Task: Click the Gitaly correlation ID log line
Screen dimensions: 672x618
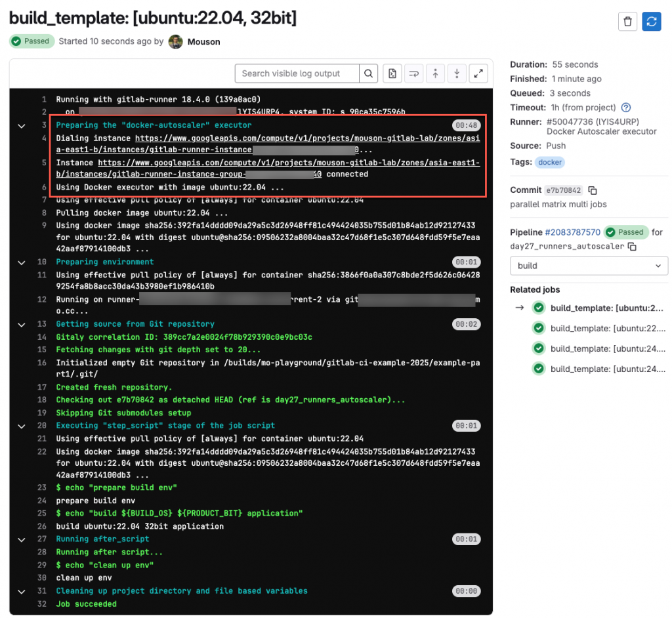Action: click(x=184, y=337)
